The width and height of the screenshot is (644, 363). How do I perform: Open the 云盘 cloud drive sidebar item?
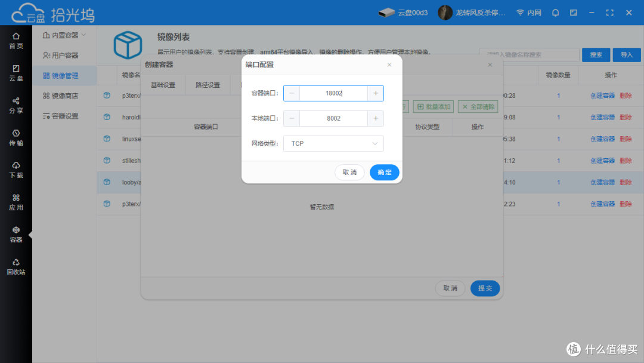point(16,73)
